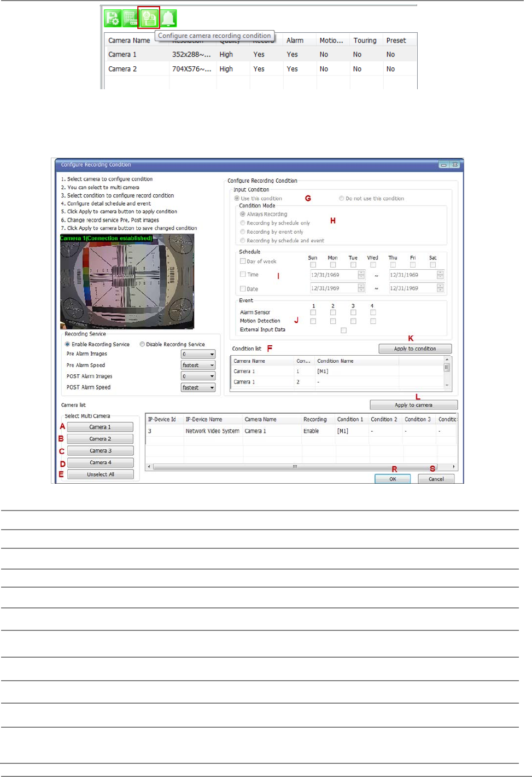Click time end date field 12/31/1969
532x777 pixels.
[413, 275]
